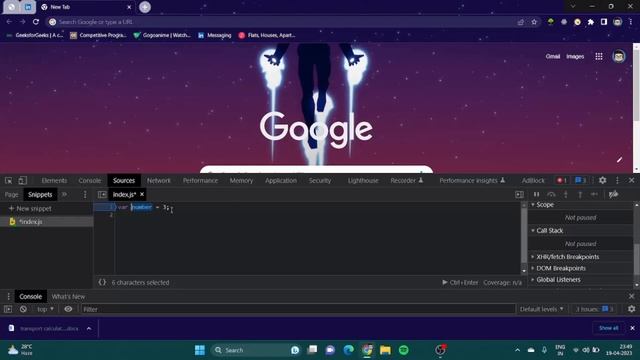Image resolution: width=640 pixels, height=360 pixels.
Task: Click Step out of current function
Action: [580, 195]
